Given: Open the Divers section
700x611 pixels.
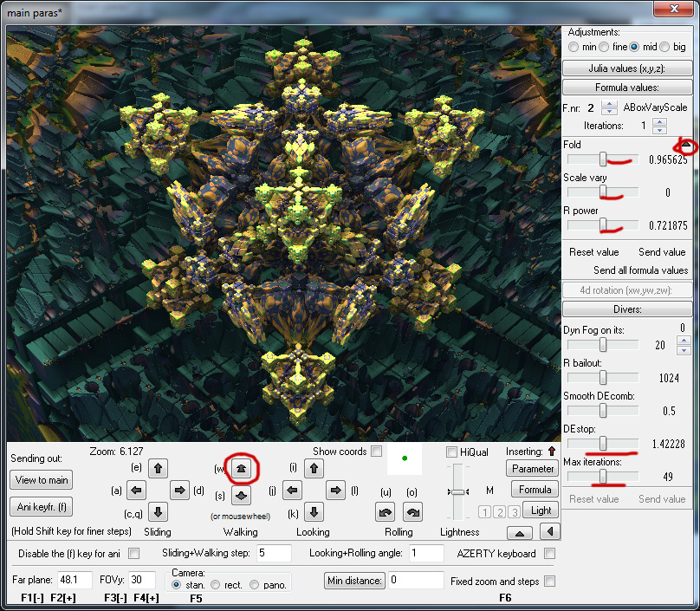Looking at the screenshot, I should point(627,309).
